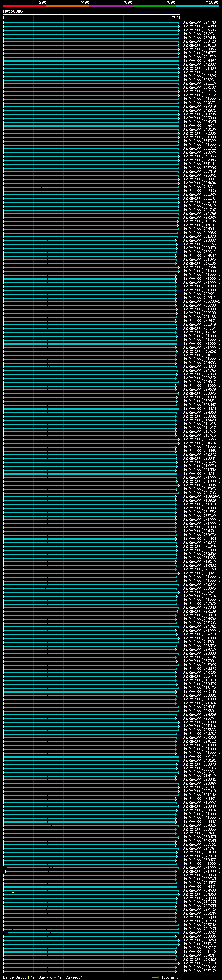Click the alignment bar for UniRef100_Q01GS8

pos(91,237)
